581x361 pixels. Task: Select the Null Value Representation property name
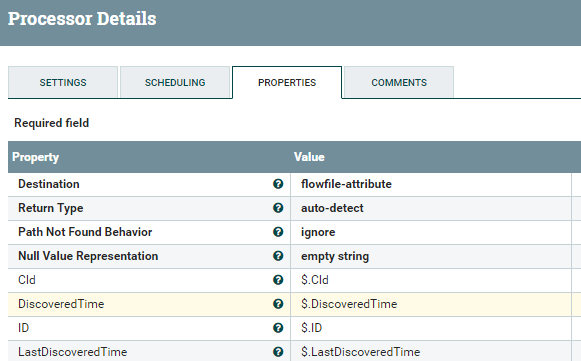click(88, 256)
